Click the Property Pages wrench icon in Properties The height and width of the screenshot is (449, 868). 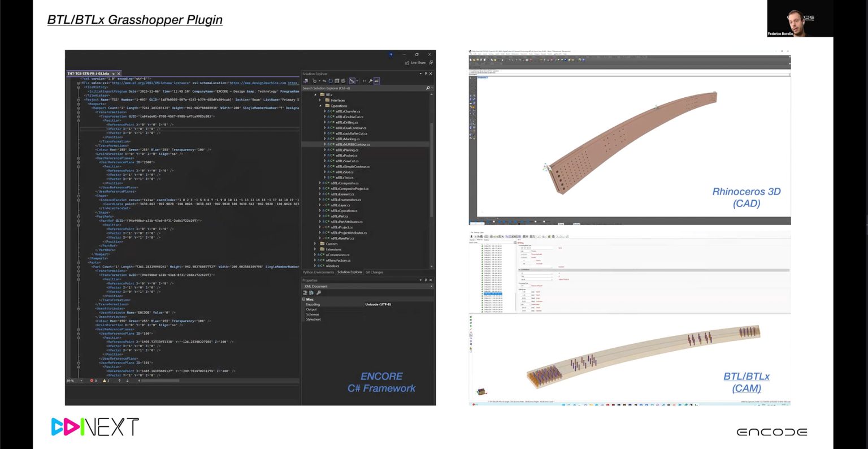tap(319, 293)
